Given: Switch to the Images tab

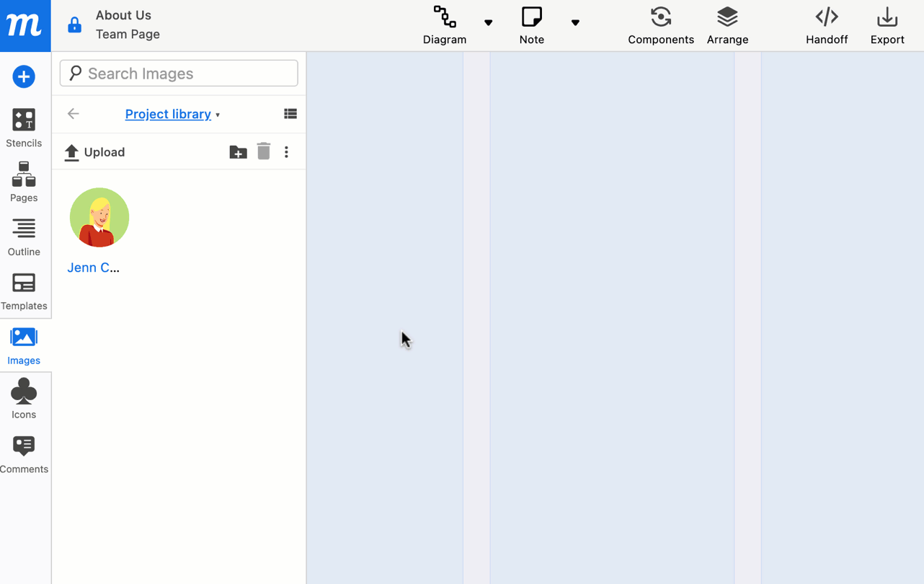Looking at the screenshot, I should click(24, 343).
